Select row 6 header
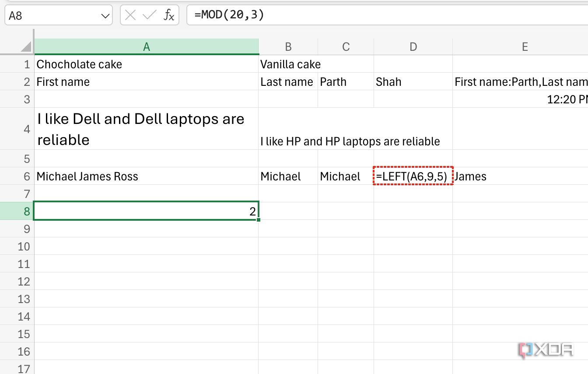The width and height of the screenshot is (588, 374). [17, 176]
